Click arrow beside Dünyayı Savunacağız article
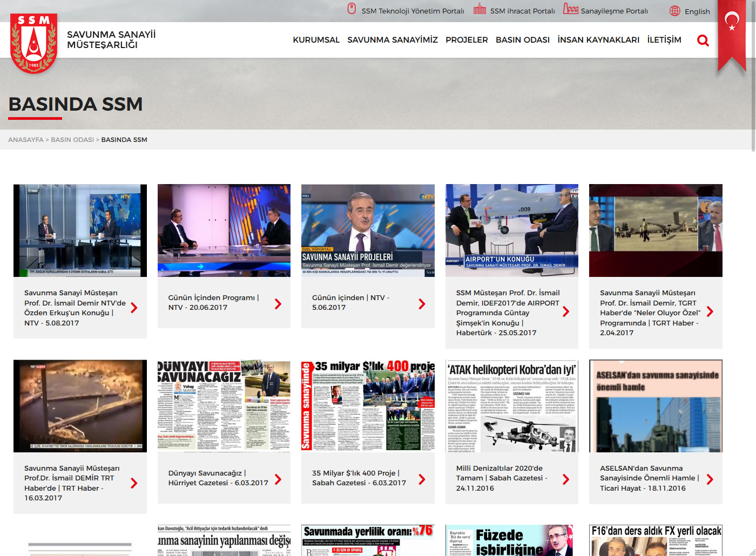The width and height of the screenshot is (756, 556). [x=278, y=479]
